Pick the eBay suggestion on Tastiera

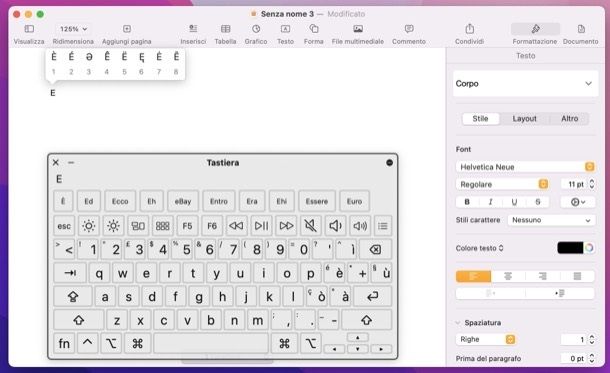tap(183, 201)
